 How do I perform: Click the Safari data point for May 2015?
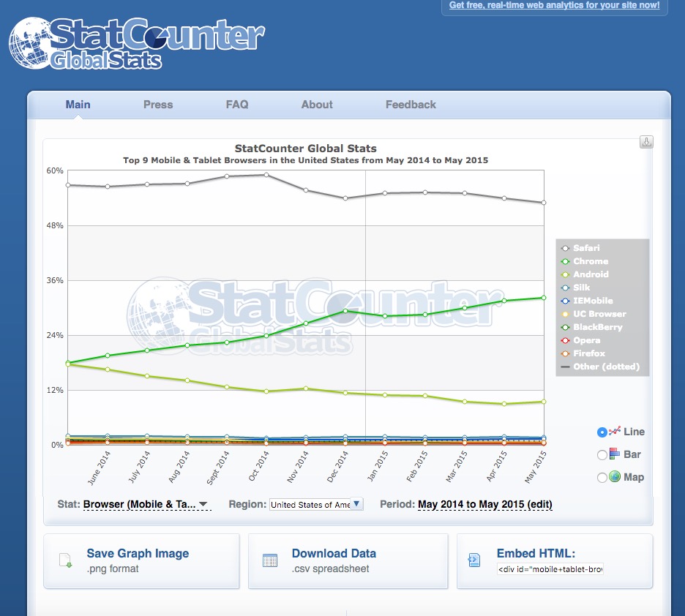click(544, 203)
